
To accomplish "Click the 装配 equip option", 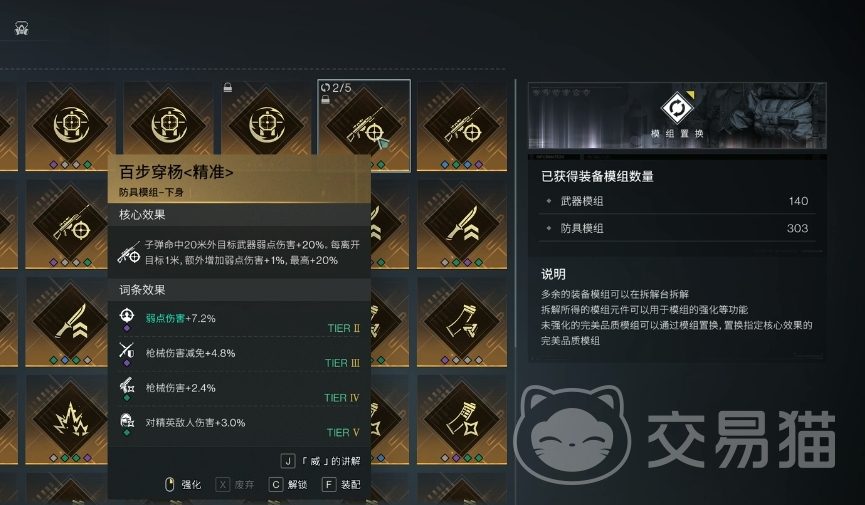I will [341, 485].
